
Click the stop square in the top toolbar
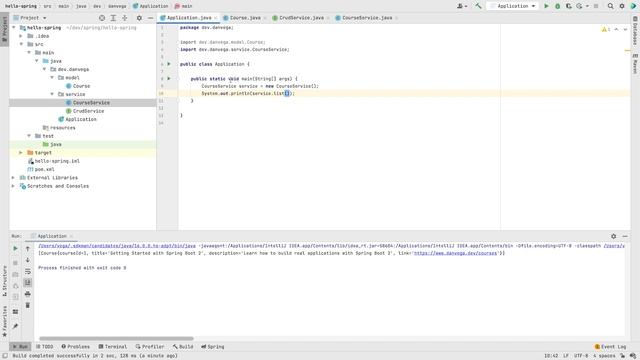pos(596,6)
